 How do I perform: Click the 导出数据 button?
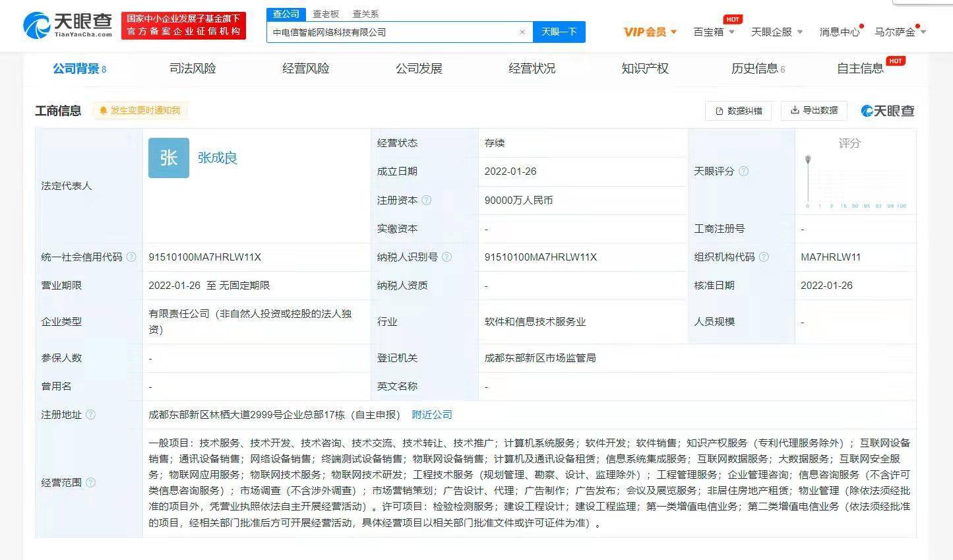[x=814, y=110]
